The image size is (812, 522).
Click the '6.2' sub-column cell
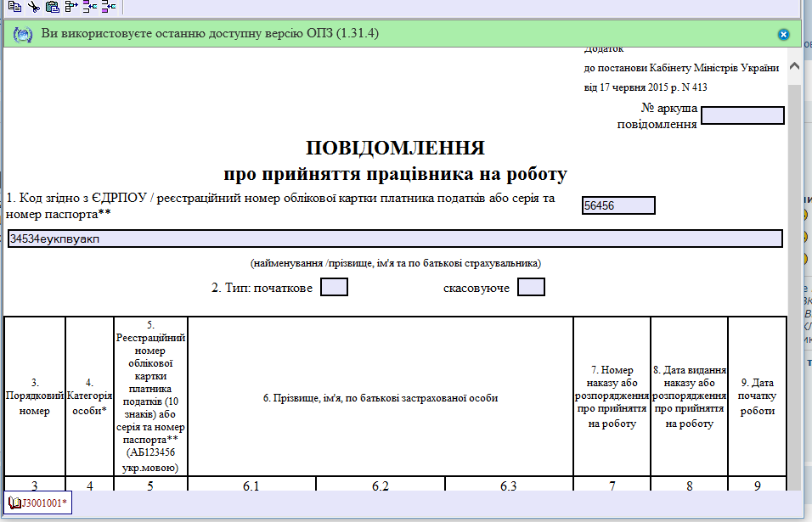[381, 485]
